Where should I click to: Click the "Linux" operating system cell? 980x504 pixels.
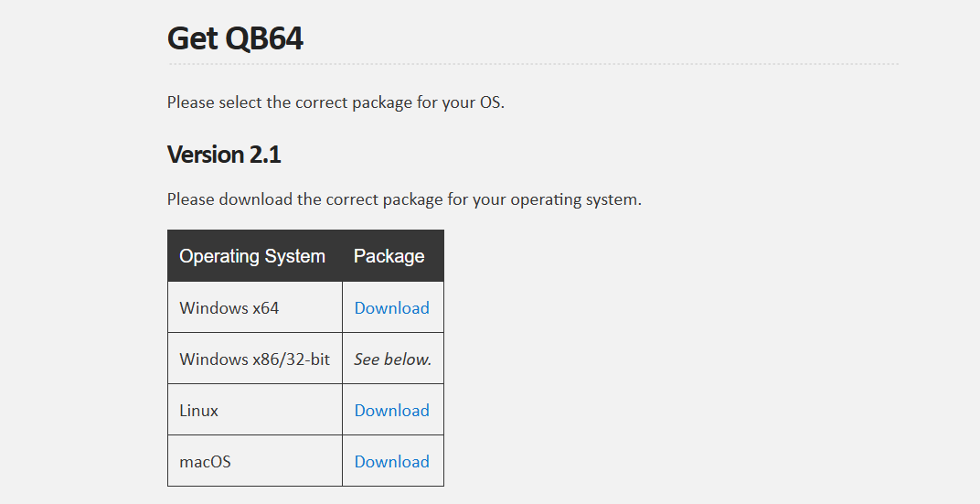[x=199, y=411]
